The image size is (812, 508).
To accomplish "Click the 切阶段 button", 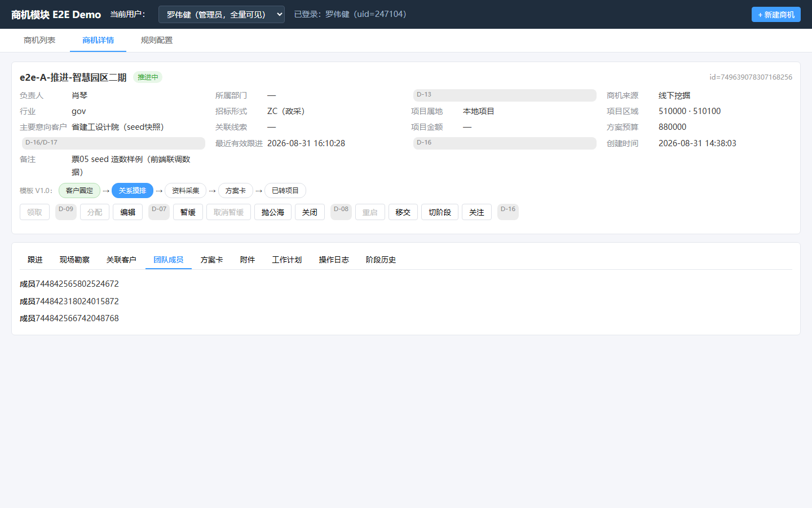I will pyautogui.click(x=440, y=212).
